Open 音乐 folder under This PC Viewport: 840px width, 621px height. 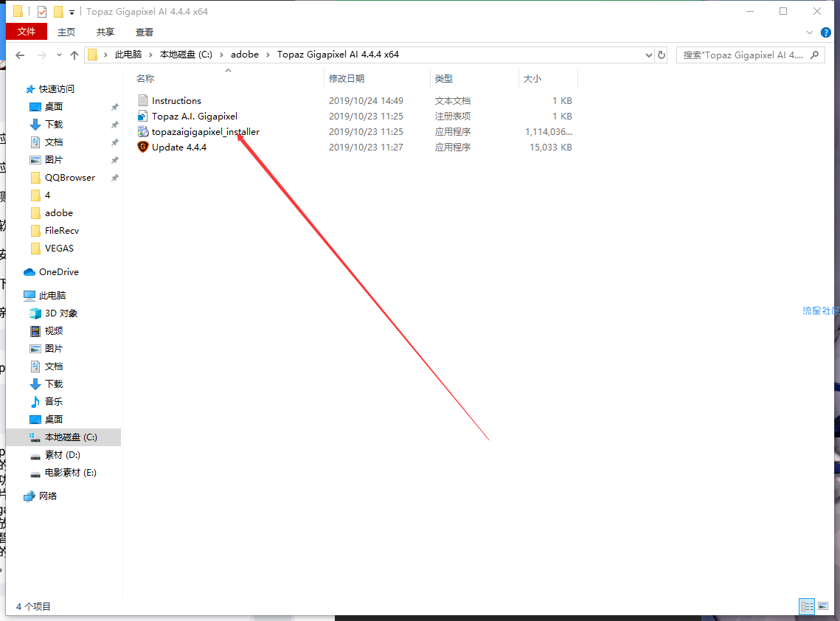54,401
